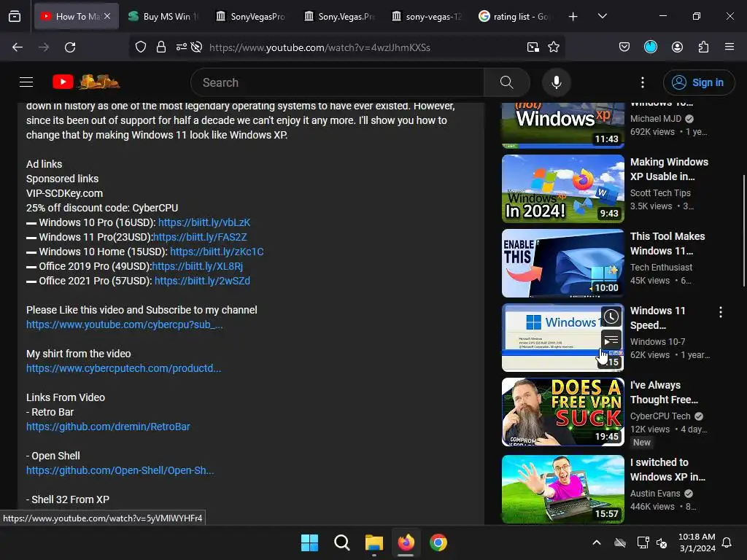This screenshot has width=747, height=560.
Task: Go to YouTube home via logo
Action: click(x=86, y=82)
